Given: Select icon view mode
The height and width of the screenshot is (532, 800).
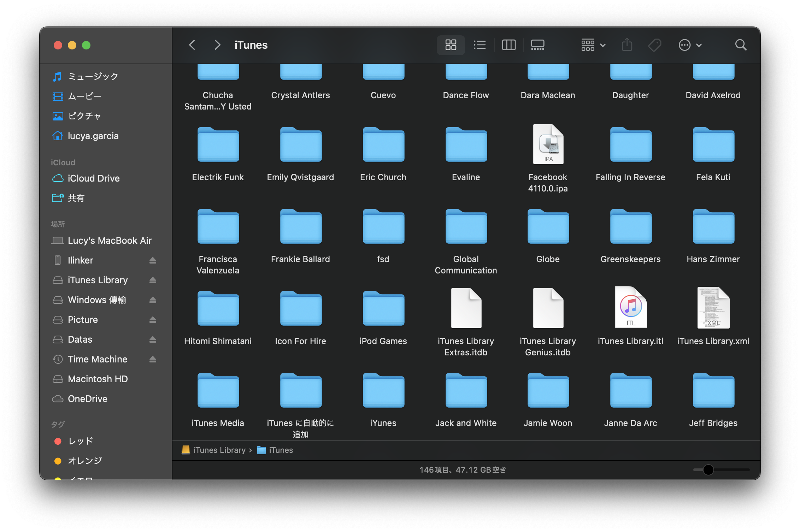Looking at the screenshot, I should pyautogui.click(x=451, y=45).
